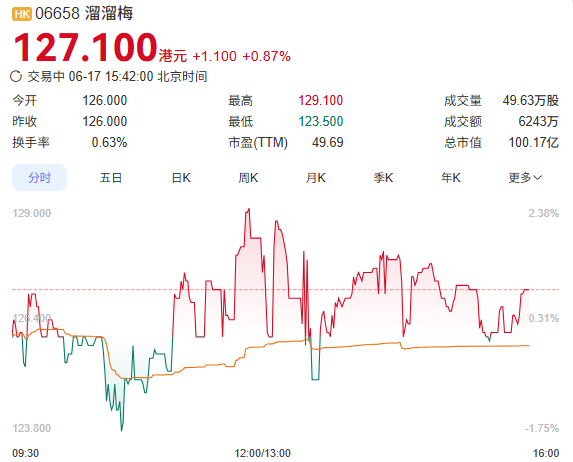Click the current price 127.100
573x462 pixels.
pyautogui.click(x=85, y=48)
